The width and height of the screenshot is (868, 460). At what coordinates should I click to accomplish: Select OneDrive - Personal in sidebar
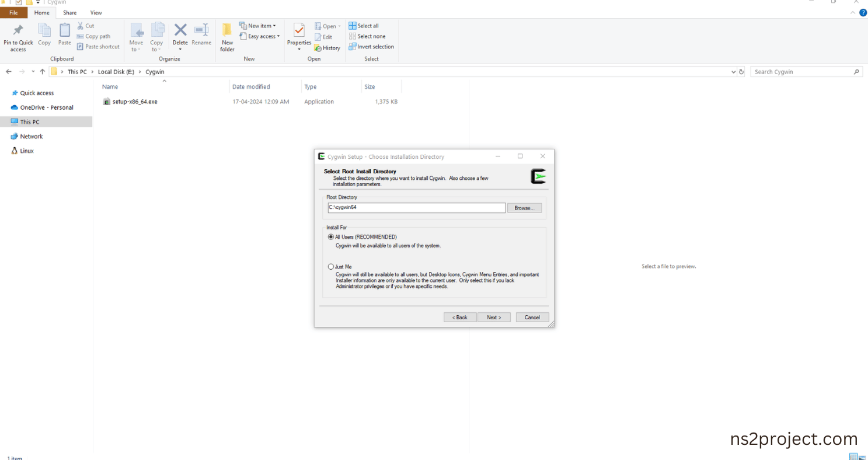click(x=47, y=107)
